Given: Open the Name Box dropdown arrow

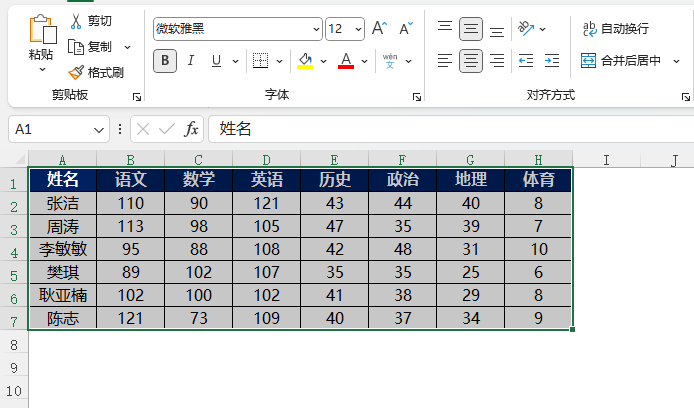Looking at the screenshot, I should click(99, 130).
